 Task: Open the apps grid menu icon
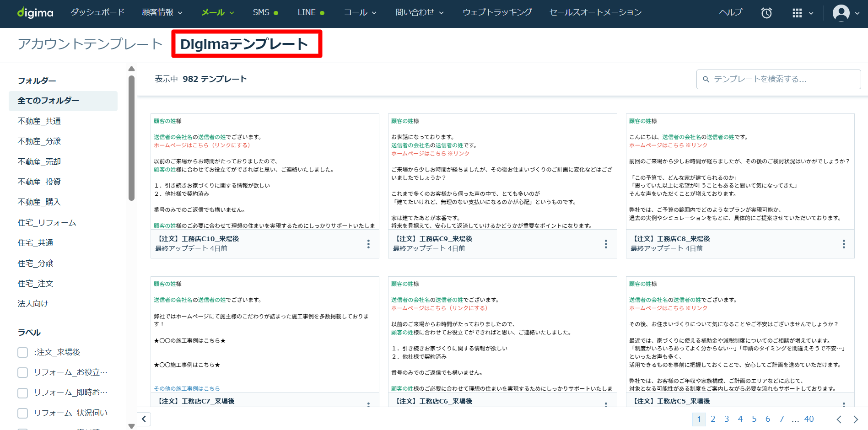(x=797, y=13)
